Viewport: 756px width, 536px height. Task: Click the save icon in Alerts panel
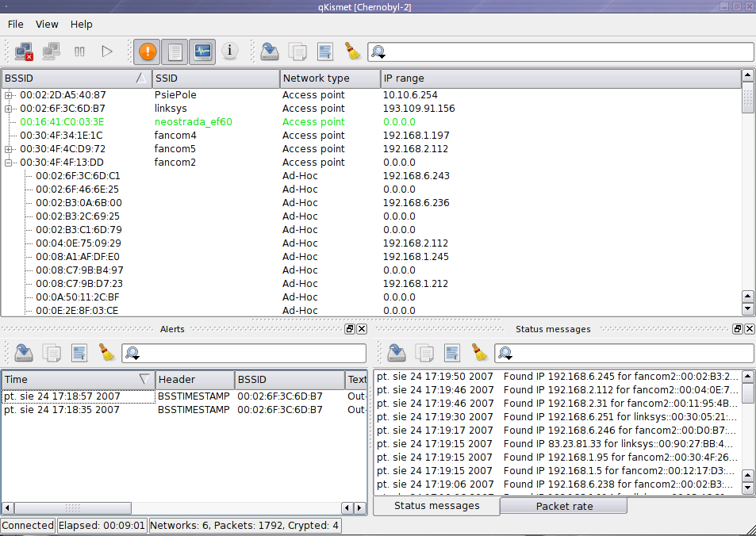pyautogui.click(x=24, y=353)
